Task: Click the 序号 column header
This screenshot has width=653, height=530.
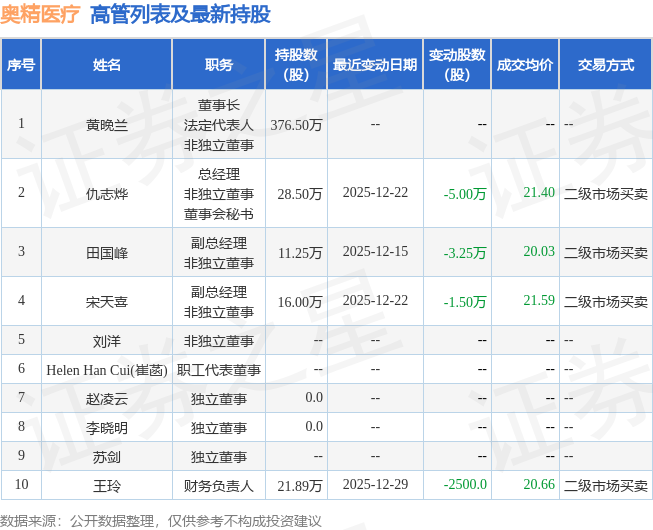Action: tap(21, 65)
